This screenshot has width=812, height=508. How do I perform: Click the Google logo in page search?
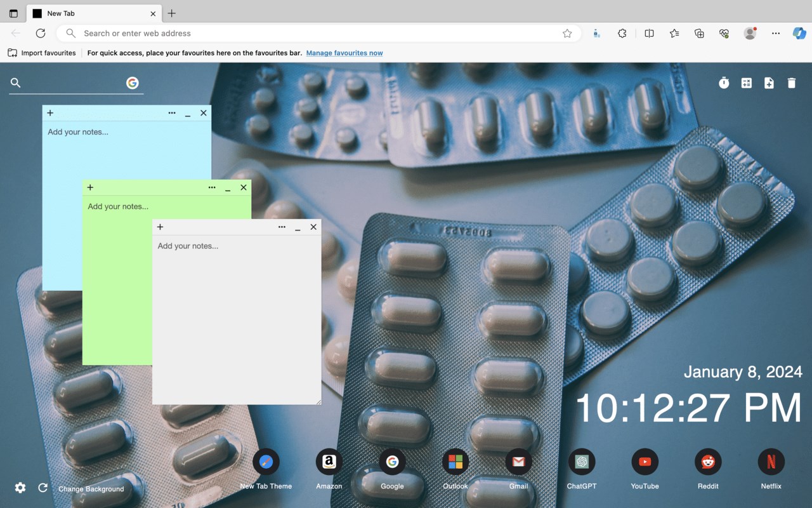pos(133,83)
